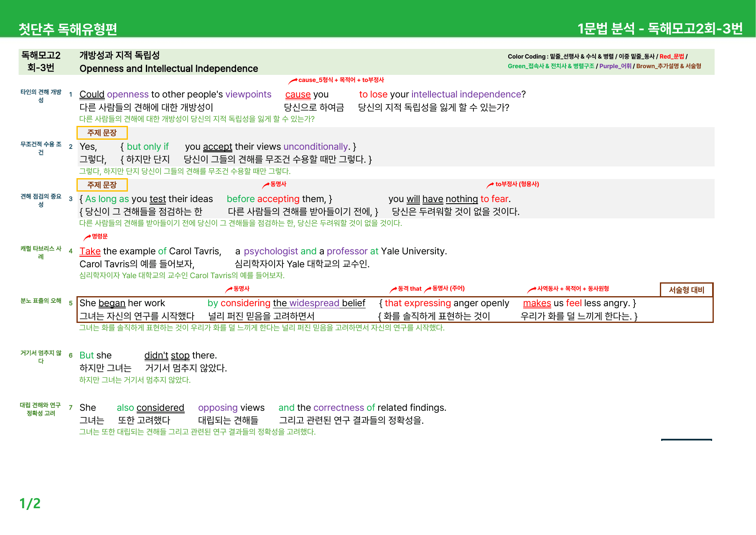Viewport: 756px width, 535px height.
Task: Click the '서술형 대비' box label
Action: click(x=686, y=290)
